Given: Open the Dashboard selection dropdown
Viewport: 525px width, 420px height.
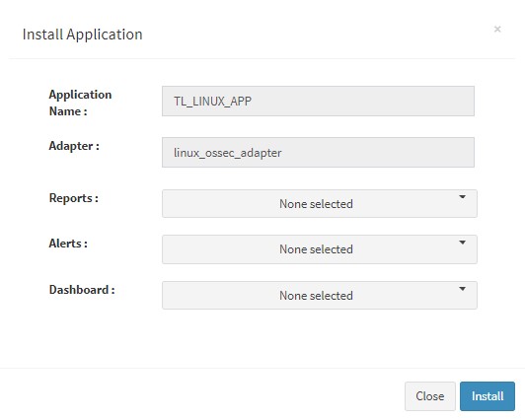Looking at the screenshot, I should [320, 295].
